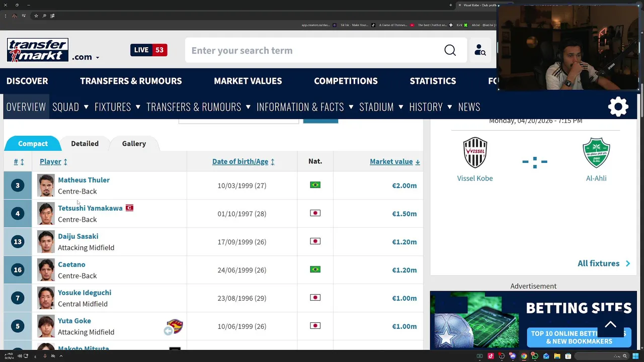Open Discord in the Windows taskbar
Screen dimensions: 644x362
pyautogui.click(x=513, y=356)
